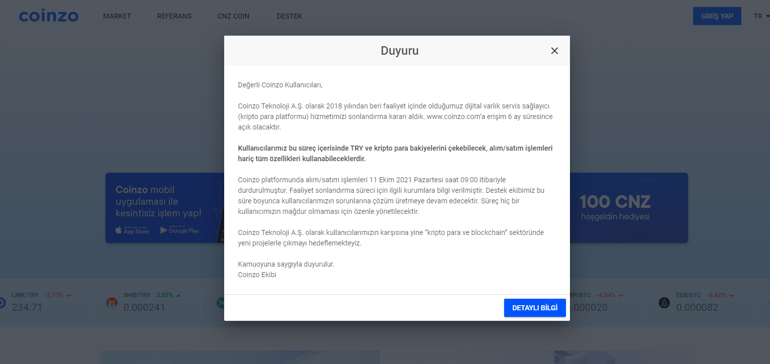The height and width of the screenshot is (364, 770).
Task: Click the Değerli Coinzo Kullanıcıları greeting
Action: point(280,85)
